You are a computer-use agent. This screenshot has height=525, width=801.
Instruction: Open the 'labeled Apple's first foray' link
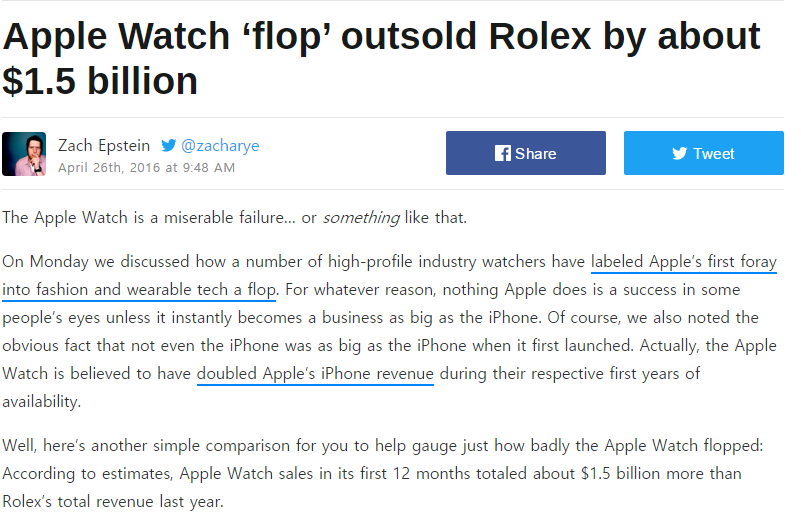[683, 262]
